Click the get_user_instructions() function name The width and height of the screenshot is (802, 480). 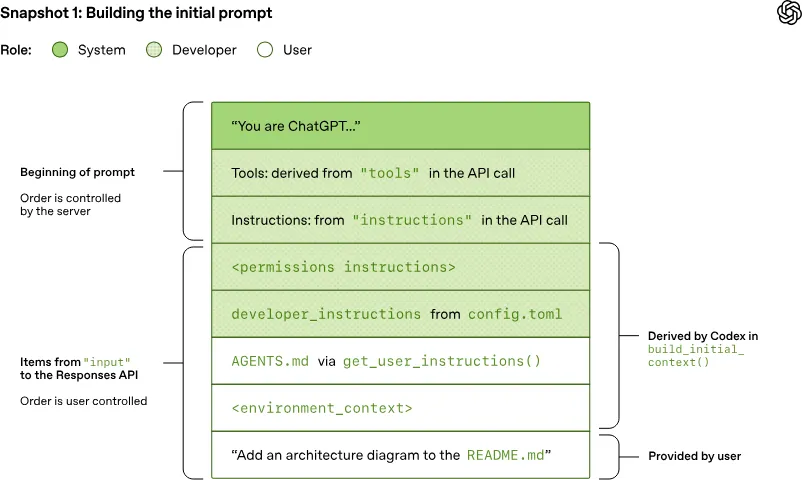coord(441,361)
